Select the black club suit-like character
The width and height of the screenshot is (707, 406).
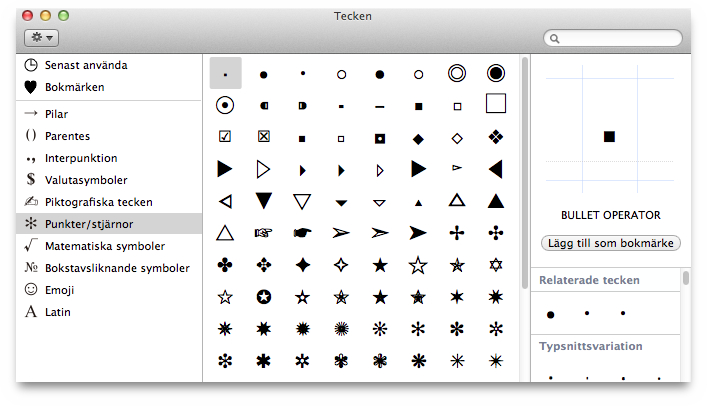tap(225, 265)
